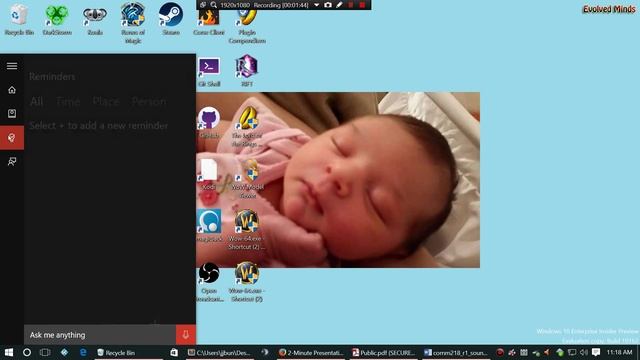Open the Lord of the Rings shortcut

point(247,127)
